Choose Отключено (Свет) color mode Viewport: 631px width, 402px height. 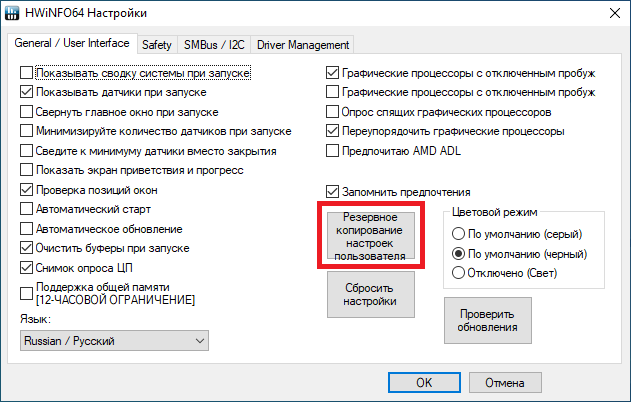click(x=459, y=273)
